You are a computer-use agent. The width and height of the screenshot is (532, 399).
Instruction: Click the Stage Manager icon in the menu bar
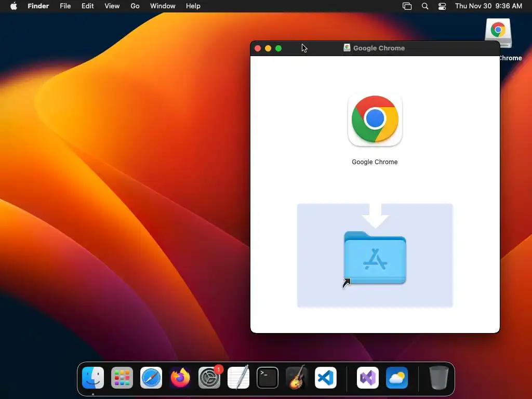[407, 6]
